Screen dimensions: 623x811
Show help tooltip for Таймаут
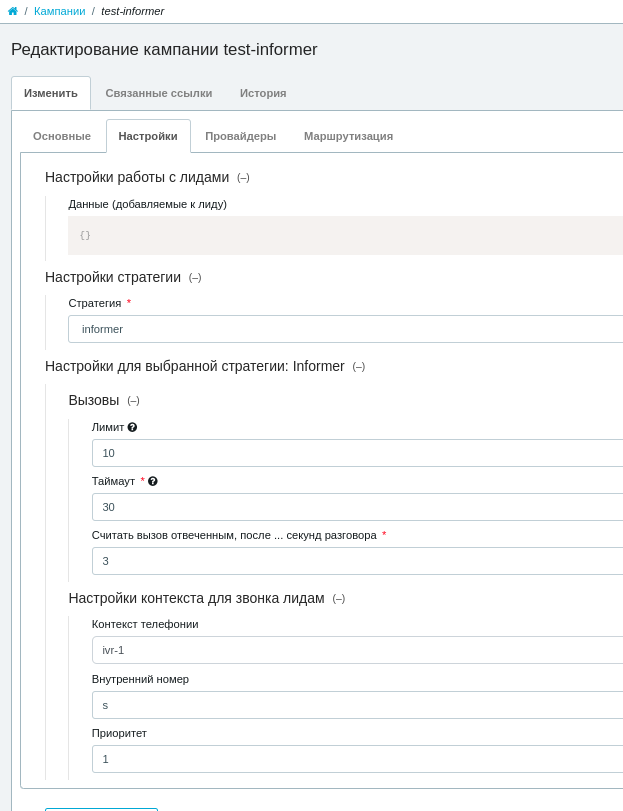(153, 481)
